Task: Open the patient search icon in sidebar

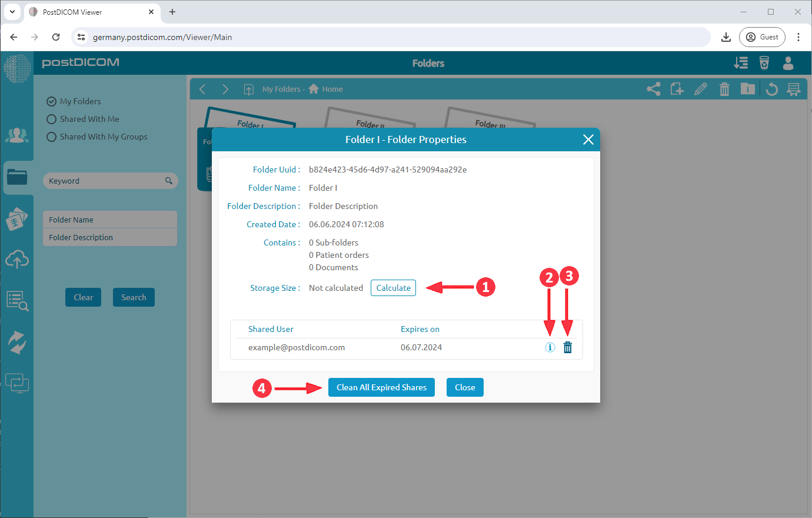Action: (x=17, y=301)
